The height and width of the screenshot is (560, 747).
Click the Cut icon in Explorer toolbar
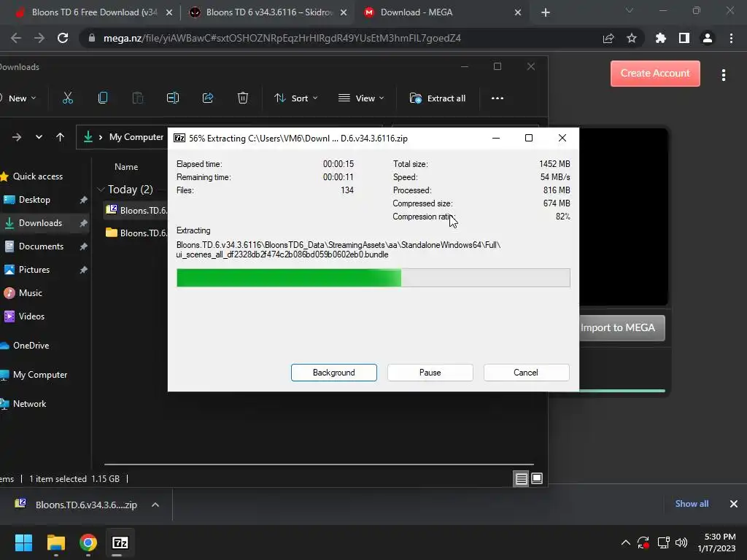coord(68,98)
